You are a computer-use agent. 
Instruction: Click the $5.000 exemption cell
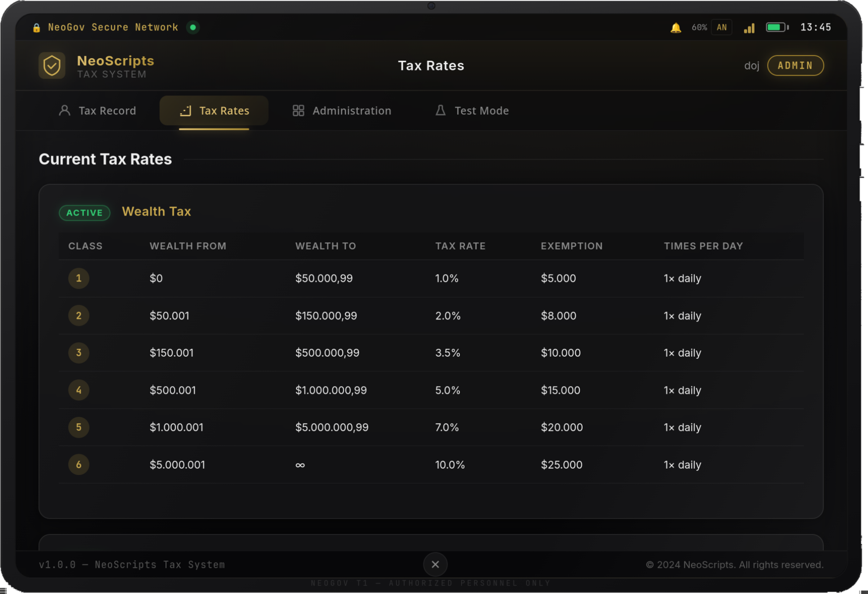tap(558, 278)
